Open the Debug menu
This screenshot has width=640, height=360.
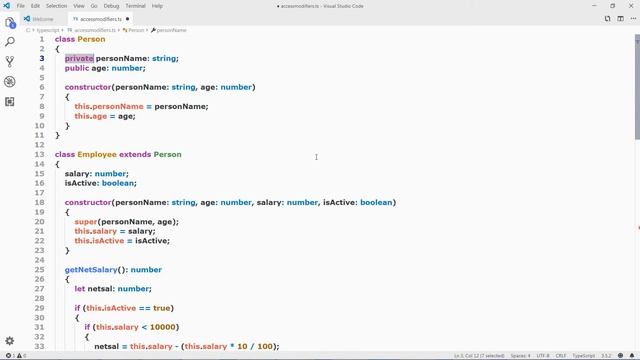click(111, 6)
